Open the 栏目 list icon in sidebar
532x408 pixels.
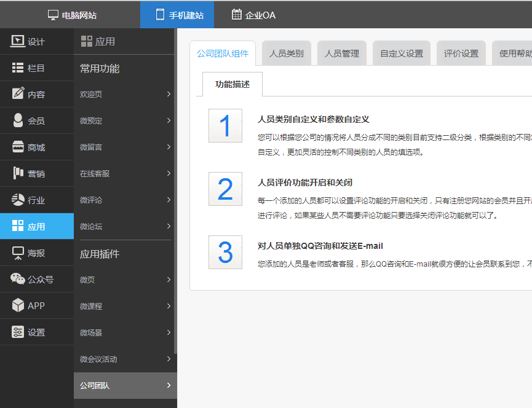tap(18, 68)
